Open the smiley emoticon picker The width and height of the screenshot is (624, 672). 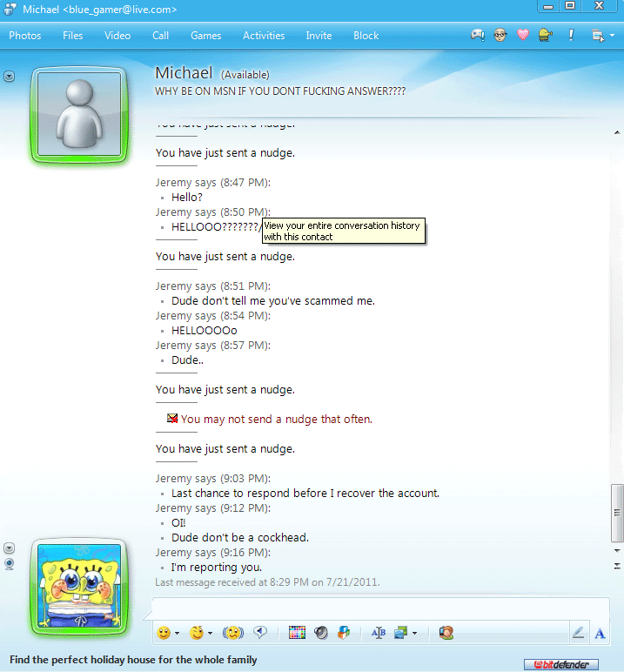164,633
